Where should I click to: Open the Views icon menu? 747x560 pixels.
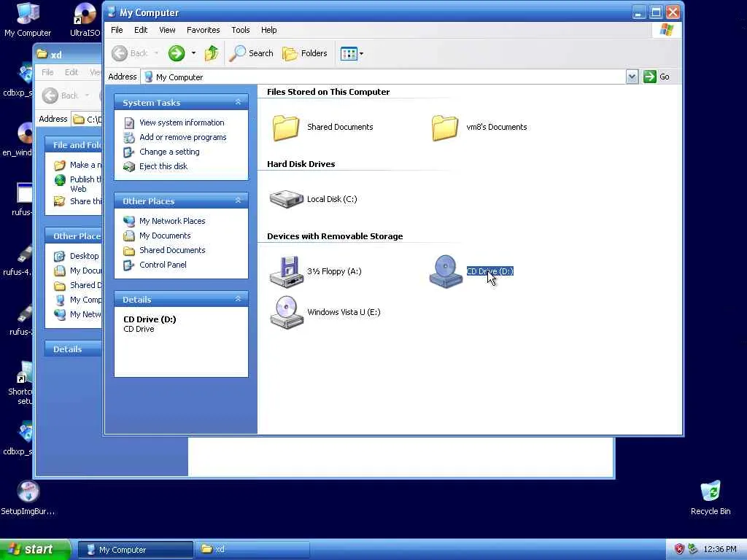tap(352, 53)
